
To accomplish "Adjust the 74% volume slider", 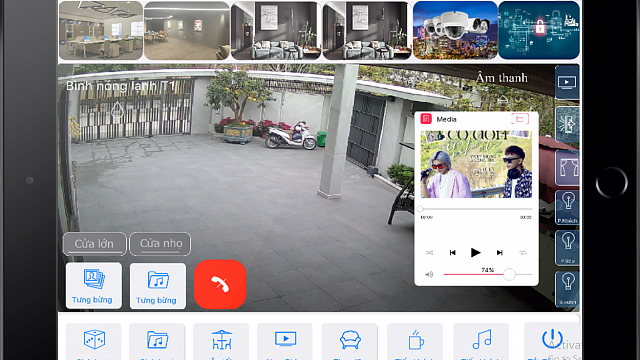I will tap(488, 274).
